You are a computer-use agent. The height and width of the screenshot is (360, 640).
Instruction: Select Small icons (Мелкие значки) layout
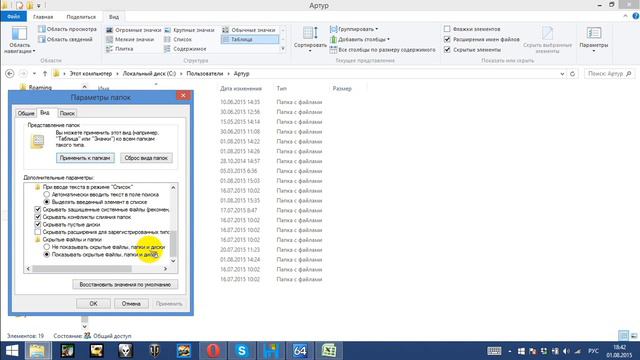pyautogui.click(x=130, y=40)
